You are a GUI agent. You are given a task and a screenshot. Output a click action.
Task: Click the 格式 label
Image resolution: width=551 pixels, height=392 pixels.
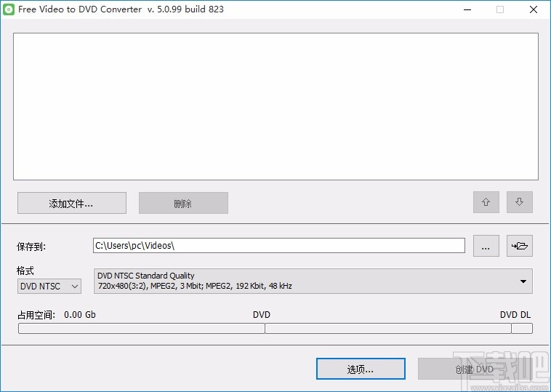(25, 271)
